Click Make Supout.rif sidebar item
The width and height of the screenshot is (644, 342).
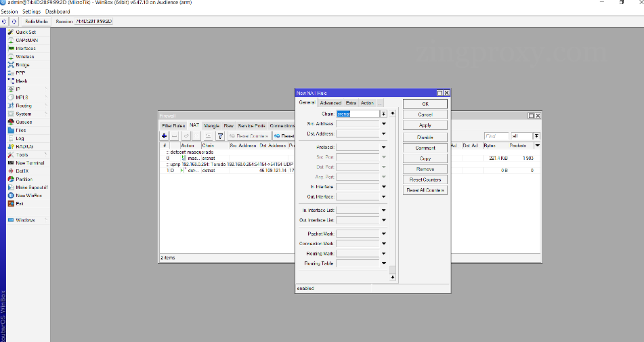31,188
